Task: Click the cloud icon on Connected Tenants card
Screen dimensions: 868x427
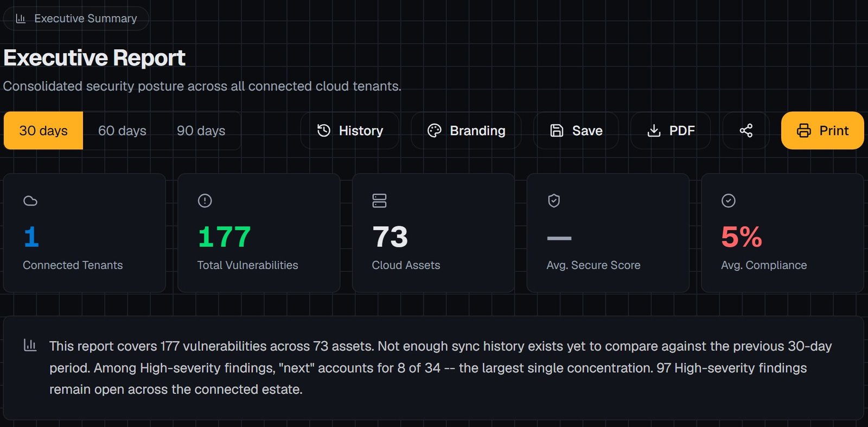Action: pyautogui.click(x=30, y=201)
